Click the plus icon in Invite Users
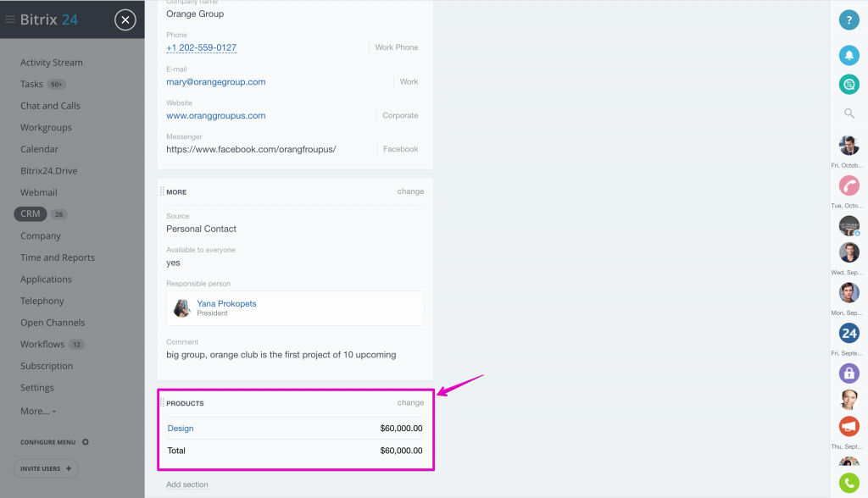This screenshot has width=868, height=498. pyautogui.click(x=69, y=468)
